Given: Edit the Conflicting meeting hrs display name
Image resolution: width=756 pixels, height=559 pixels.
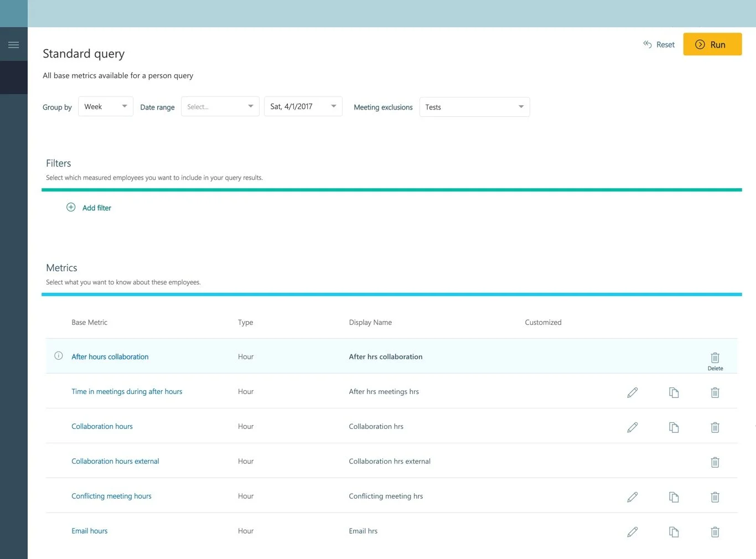Looking at the screenshot, I should click(633, 497).
